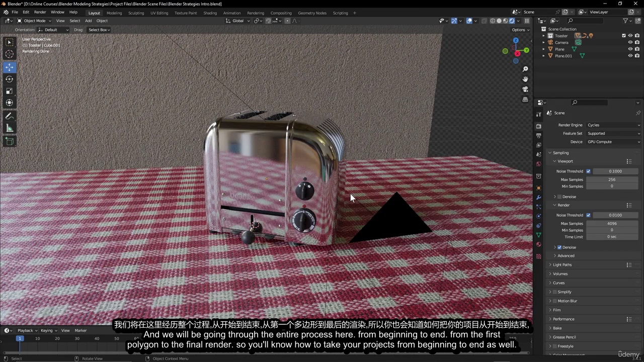The height and width of the screenshot is (362, 644).
Task: Open the Object Data properties tab
Action: point(539,235)
